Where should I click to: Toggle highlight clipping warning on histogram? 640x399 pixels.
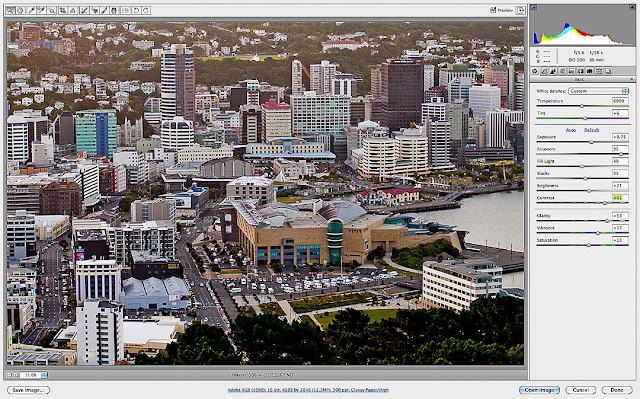coord(632,7)
